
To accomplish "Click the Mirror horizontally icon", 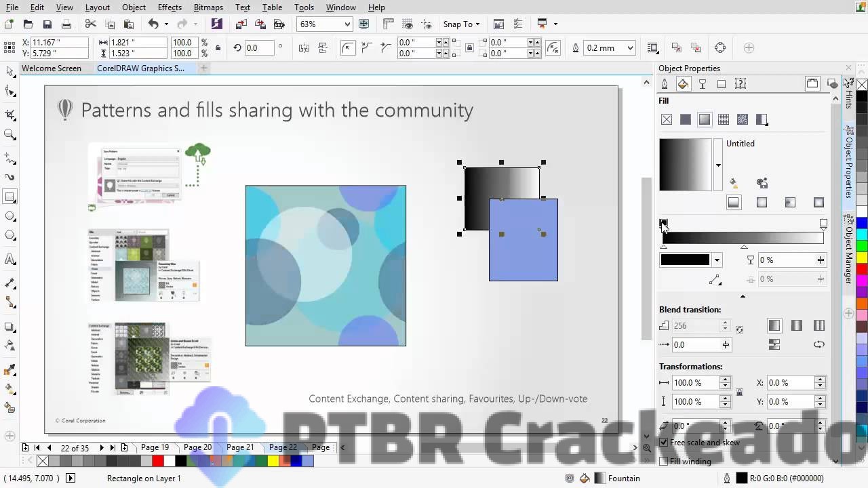I will click(x=304, y=48).
